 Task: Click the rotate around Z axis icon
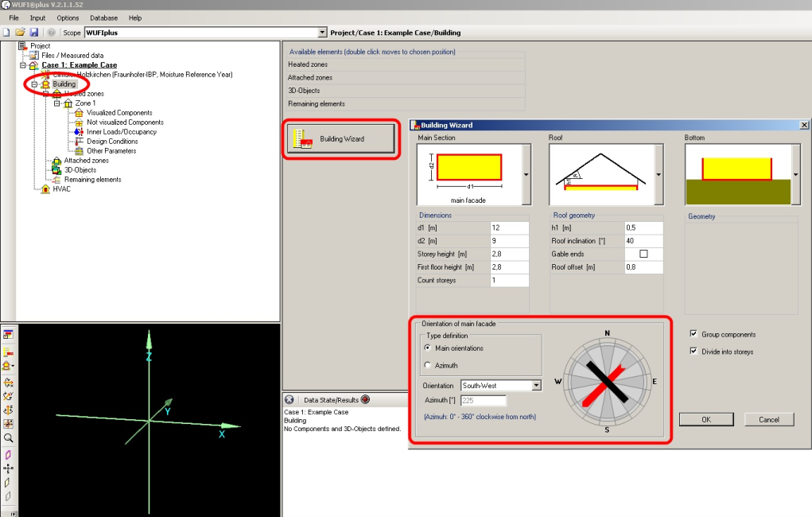pyautogui.click(x=8, y=410)
